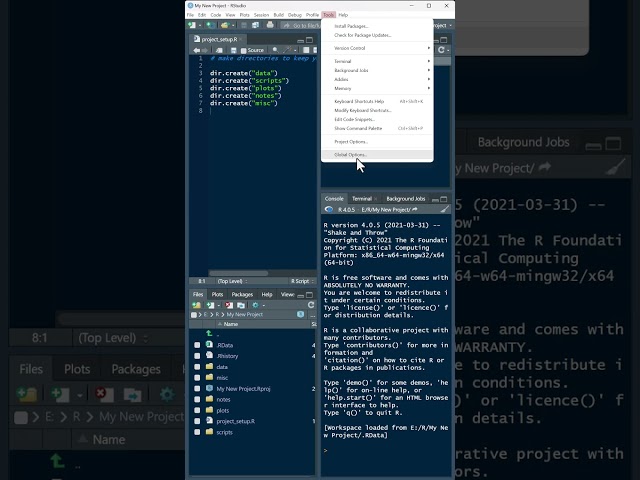The width and height of the screenshot is (640, 480).
Task: Click the Open File folder icon
Action: pyautogui.click(x=224, y=25)
